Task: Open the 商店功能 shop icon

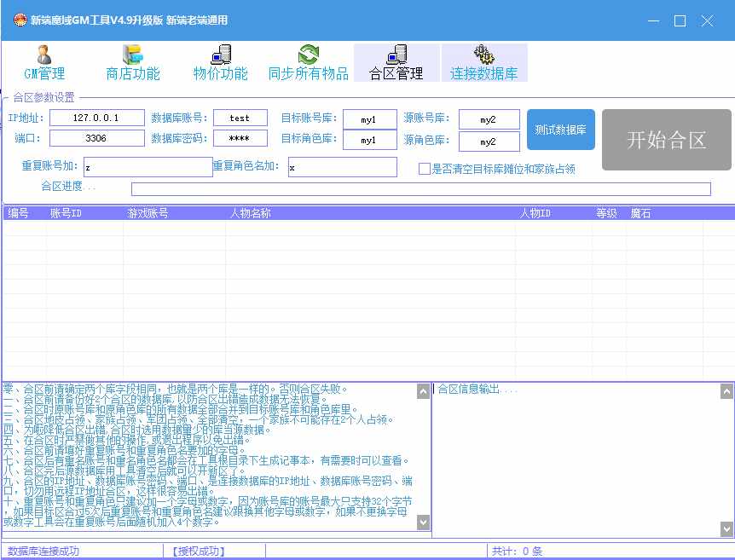Action: pyautogui.click(x=133, y=63)
